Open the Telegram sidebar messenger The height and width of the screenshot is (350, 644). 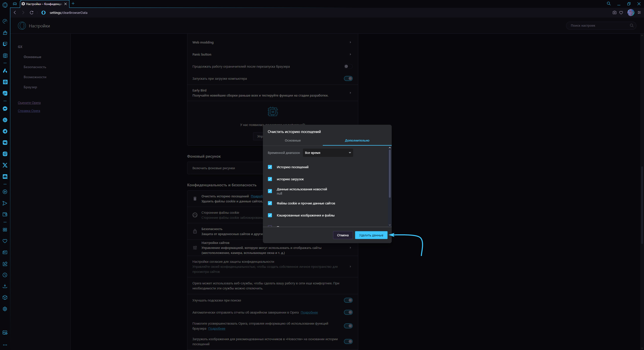tap(5, 131)
